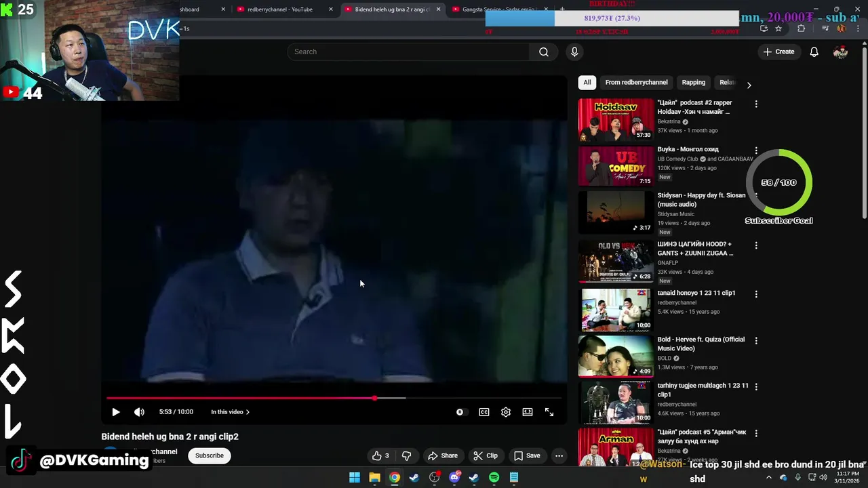Switch to theater mode view
The image size is (868, 488).
coord(528,412)
